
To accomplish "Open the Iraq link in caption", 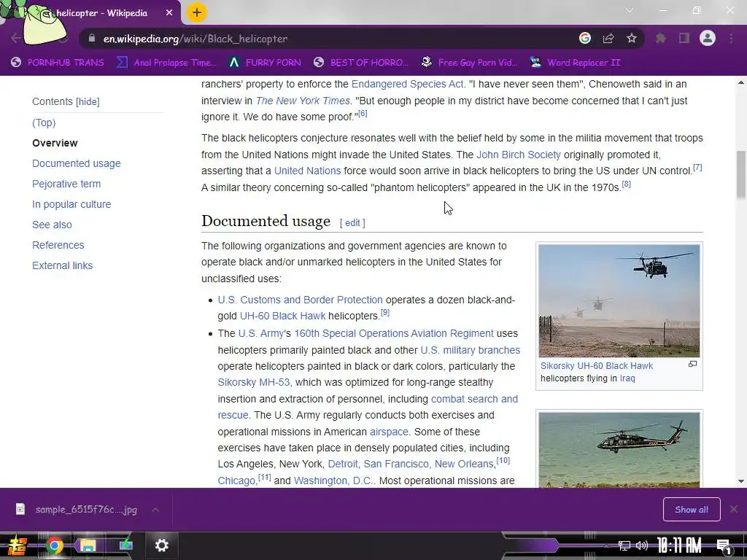I will pos(627,378).
